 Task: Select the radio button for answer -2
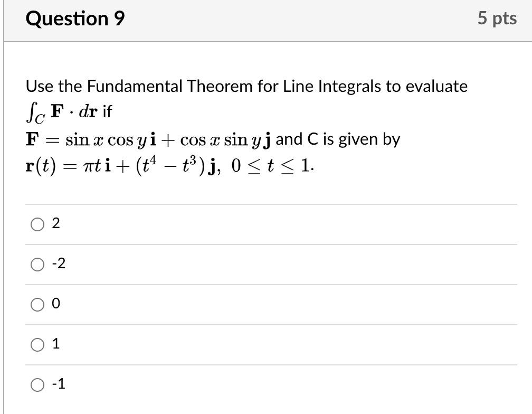36,265
